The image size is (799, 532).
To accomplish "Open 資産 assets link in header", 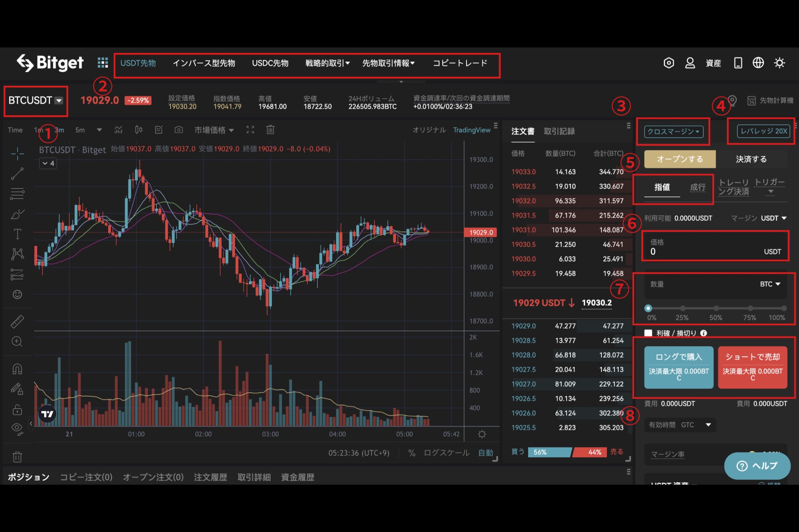I will (x=713, y=63).
